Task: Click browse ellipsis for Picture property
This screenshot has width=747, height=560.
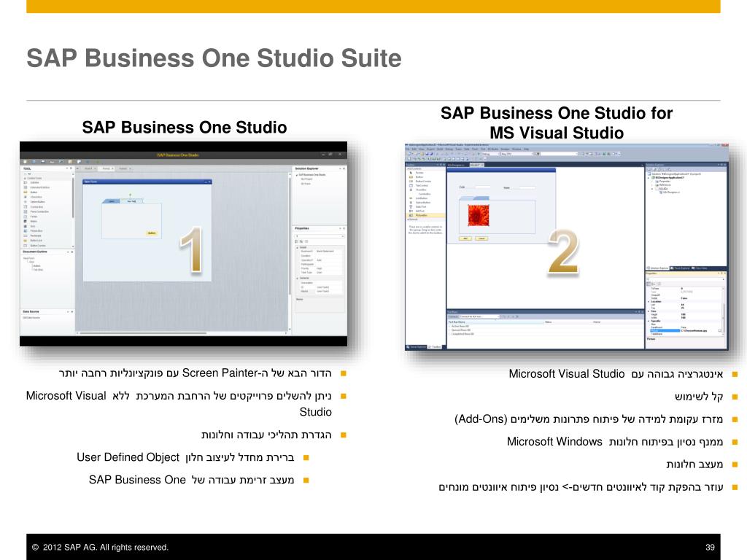Action: pos(719,330)
